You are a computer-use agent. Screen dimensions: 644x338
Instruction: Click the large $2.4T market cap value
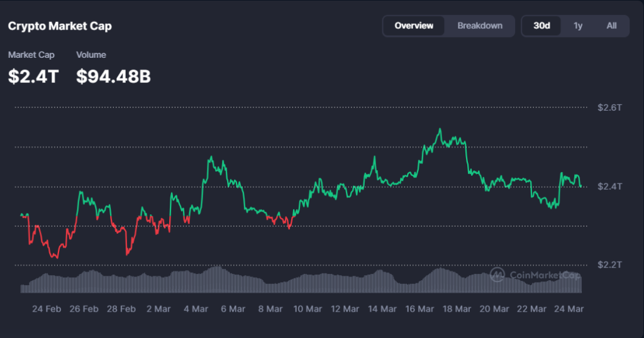tap(33, 76)
